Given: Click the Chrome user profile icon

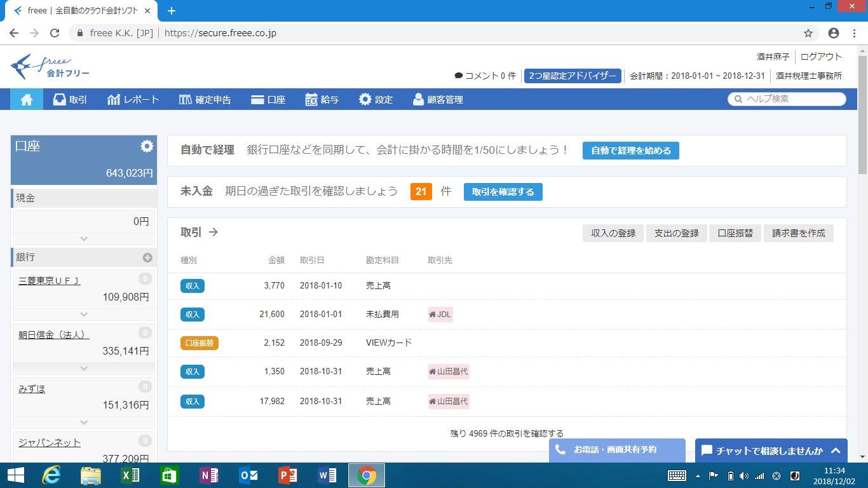Looking at the screenshot, I should (x=834, y=33).
